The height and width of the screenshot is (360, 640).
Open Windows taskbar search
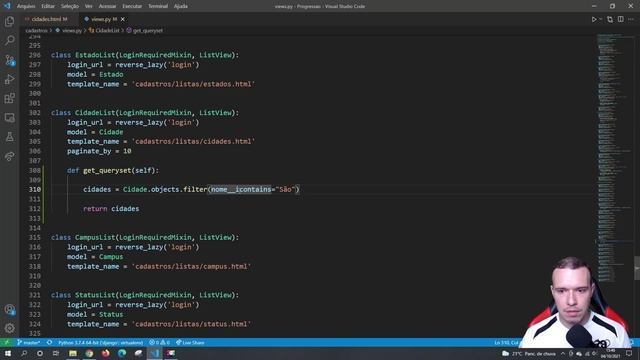point(24,353)
